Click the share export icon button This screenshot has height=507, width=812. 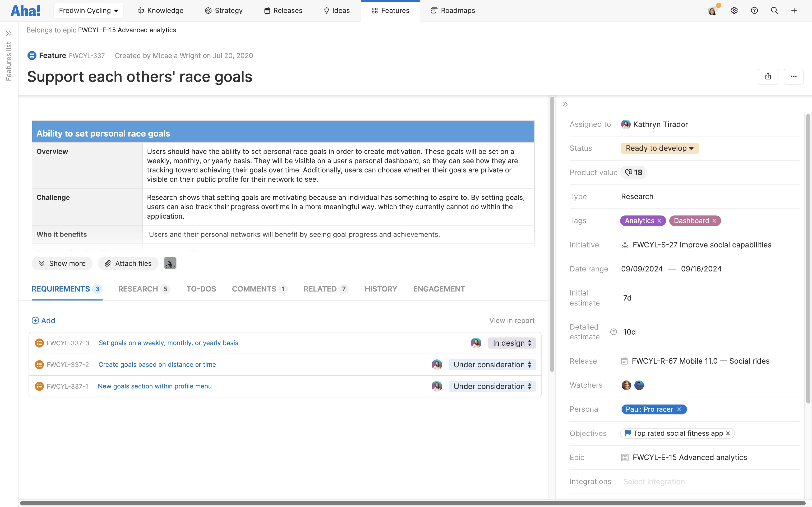(x=768, y=77)
